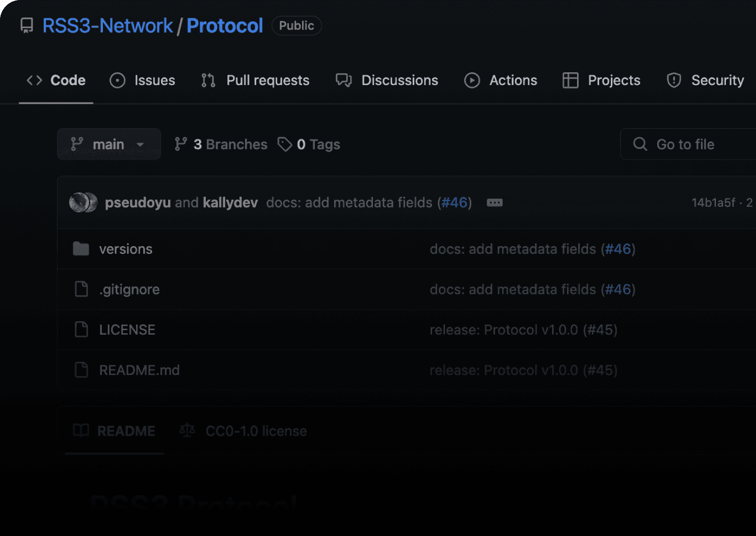Open the LICENSE file
756x536 pixels.
127,330
